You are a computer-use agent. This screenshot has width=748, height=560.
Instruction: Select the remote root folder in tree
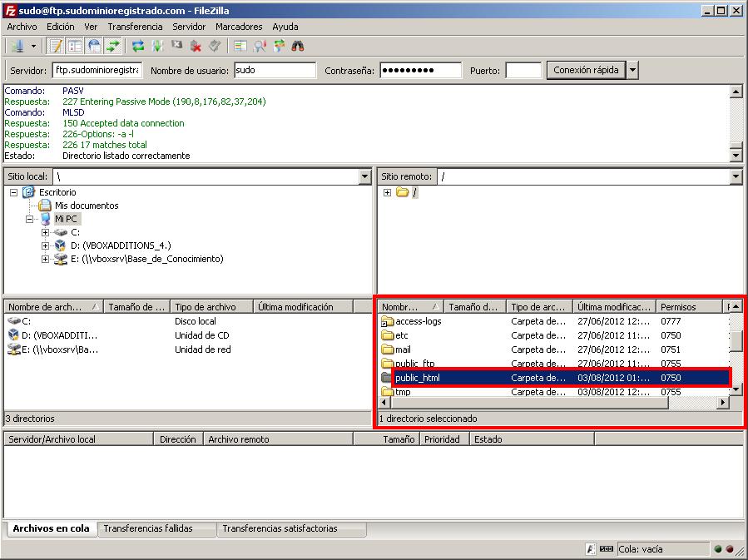click(414, 192)
